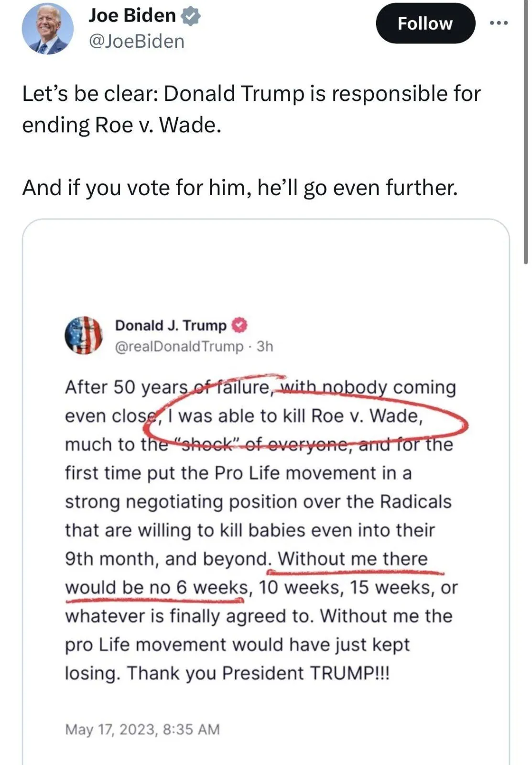Click the red-underlined "Without me there" text

click(x=353, y=559)
